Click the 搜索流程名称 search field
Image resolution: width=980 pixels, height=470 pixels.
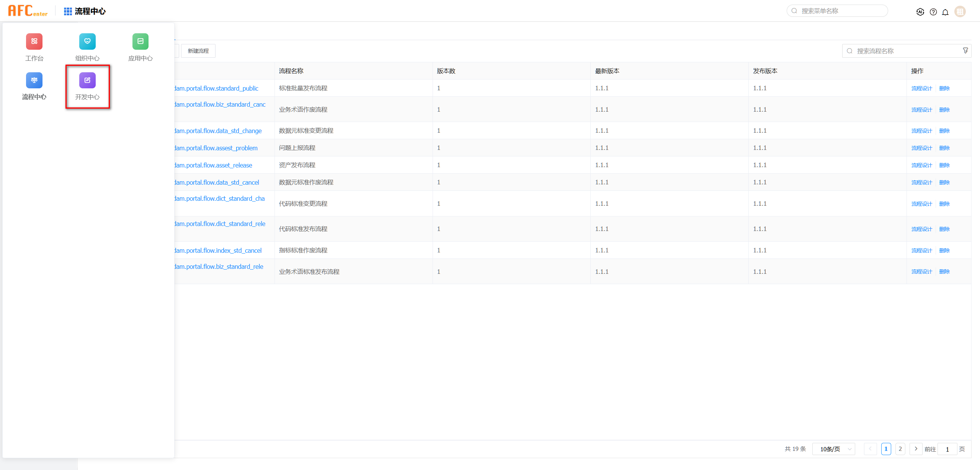tap(903, 51)
